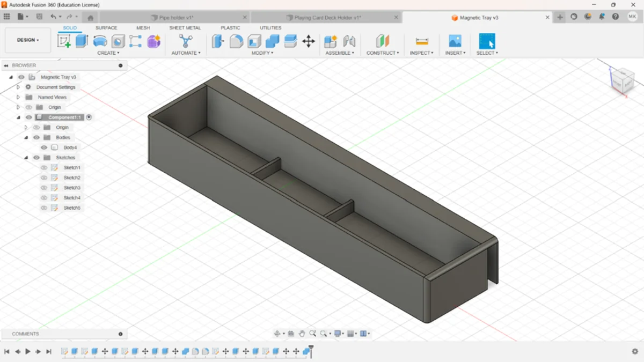The height and width of the screenshot is (362, 644).
Task: Switch to the Pipe holder v1 document tab
Action: [x=176, y=18]
